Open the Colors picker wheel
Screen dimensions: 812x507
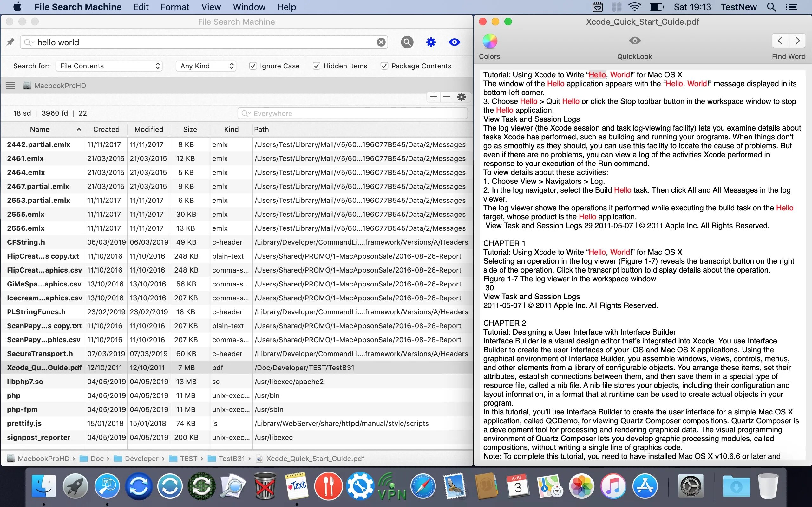[489, 41]
